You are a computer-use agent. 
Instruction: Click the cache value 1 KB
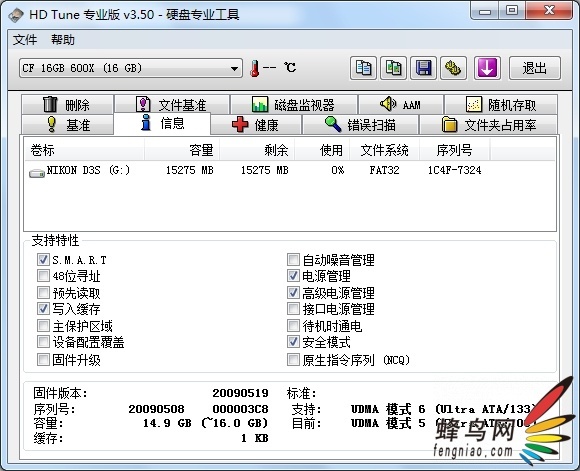[255, 438]
